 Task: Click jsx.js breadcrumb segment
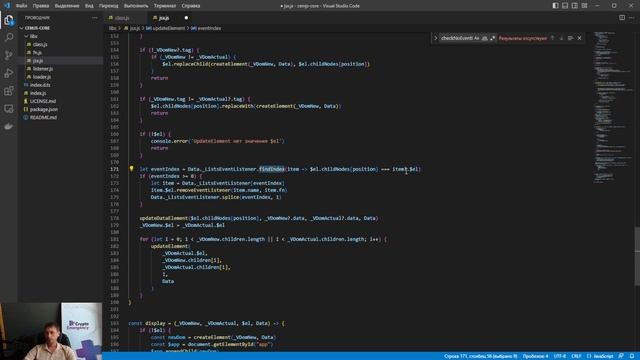[x=135, y=28]
